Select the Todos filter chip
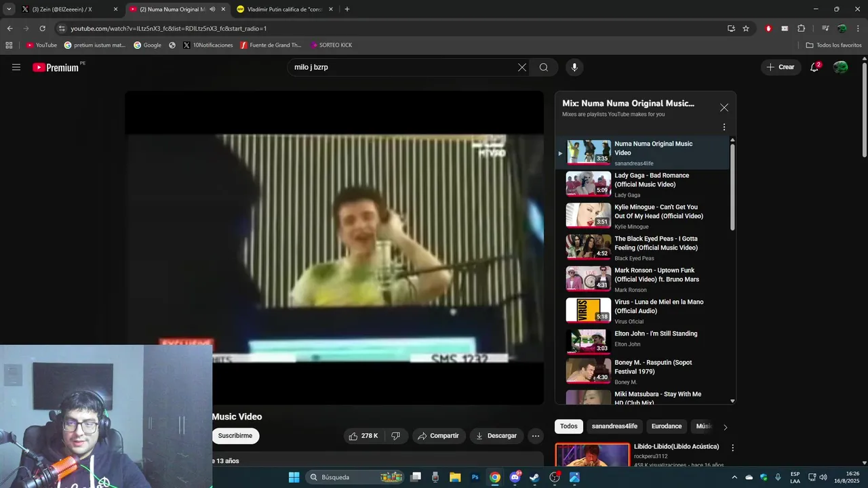The height and width of the screenshot is (488, 868). (x=569, y=426)
